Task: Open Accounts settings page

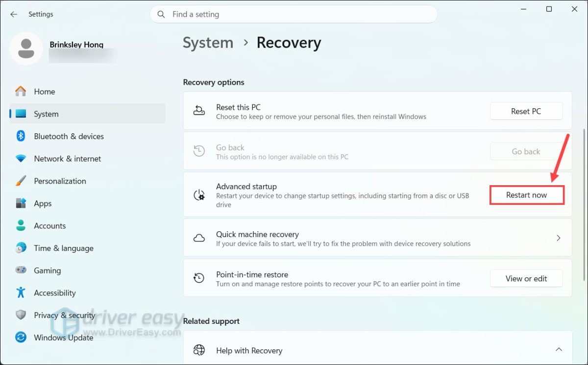Action: tap(87, 225)
